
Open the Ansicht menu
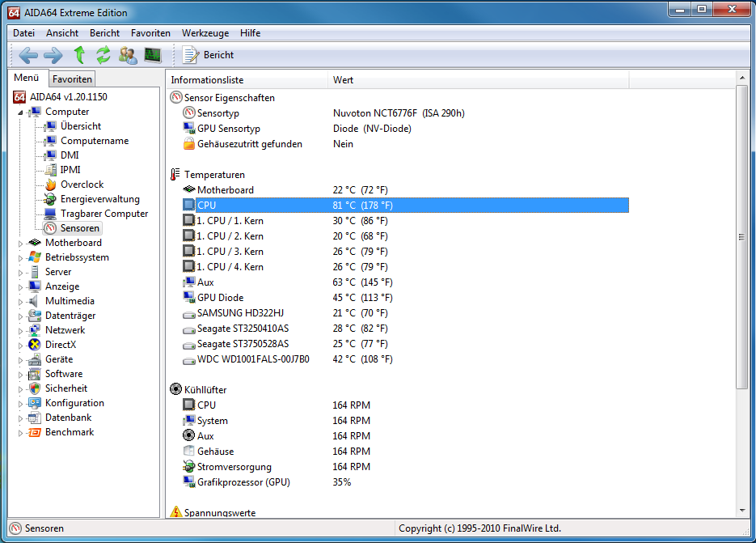pos(62,33)
